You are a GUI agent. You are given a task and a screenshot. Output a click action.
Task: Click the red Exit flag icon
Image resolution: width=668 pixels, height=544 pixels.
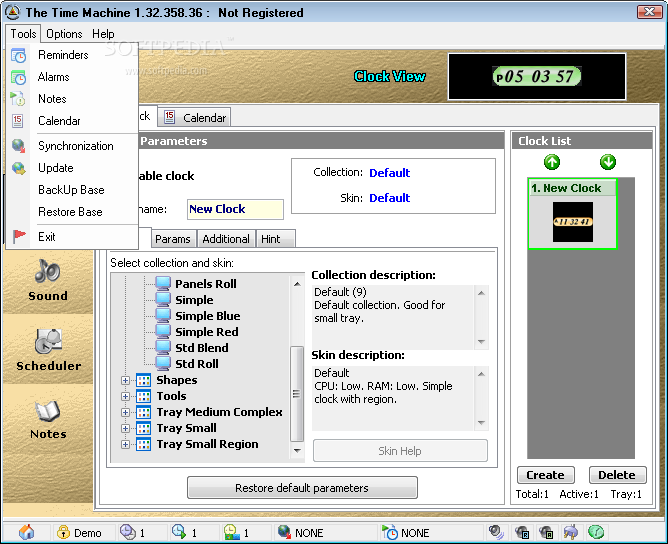point(19,237)
